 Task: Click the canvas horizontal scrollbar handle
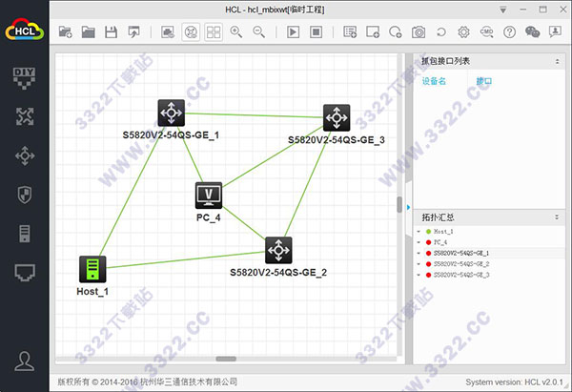click(226, 359)
